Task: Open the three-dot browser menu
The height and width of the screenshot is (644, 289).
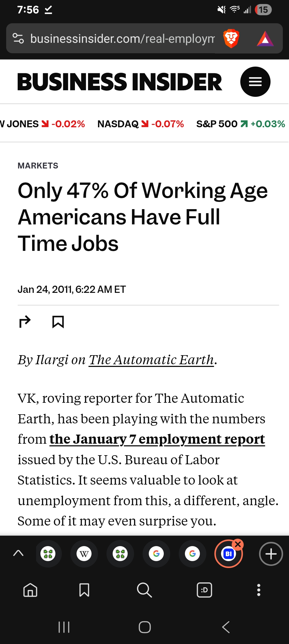Action: [x=258, y=590]
